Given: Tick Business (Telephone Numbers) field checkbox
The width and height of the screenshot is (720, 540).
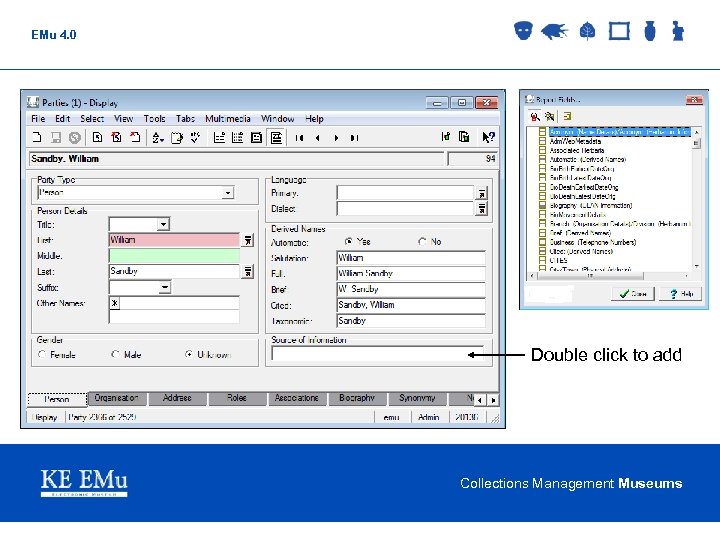Looking at the screenshot, I should (542, 242).
